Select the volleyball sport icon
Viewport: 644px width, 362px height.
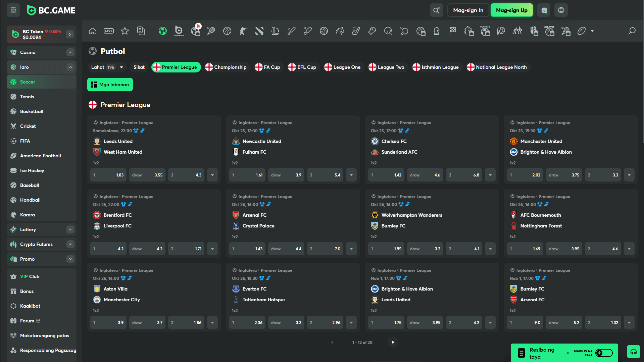(324, 31)
